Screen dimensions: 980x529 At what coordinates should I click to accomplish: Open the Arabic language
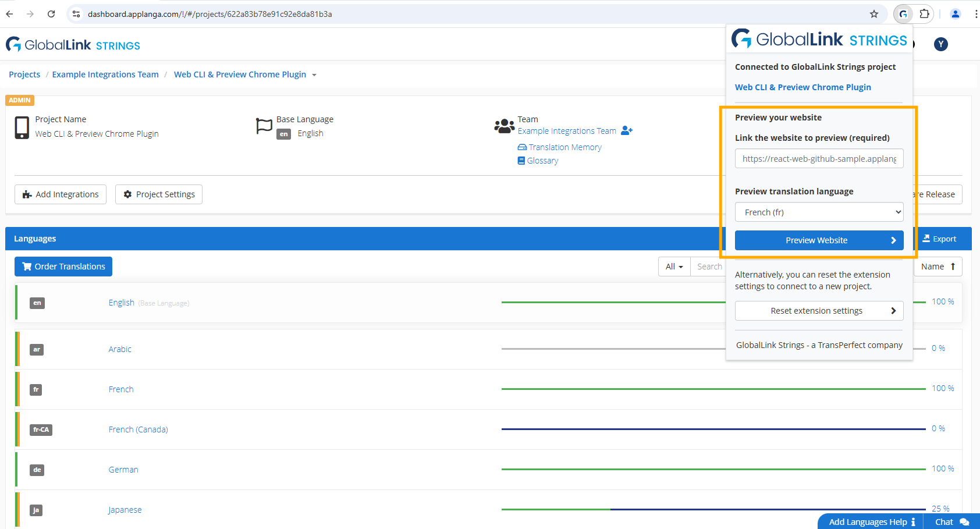click(x=120, y=349)
